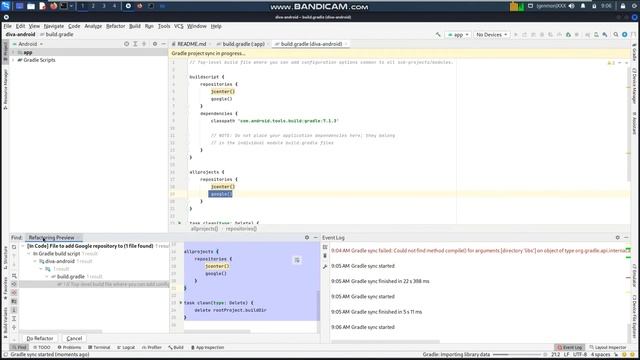Open the Terminal tool window button
The width and height of the screenshot is (640, 360).
pos(100,347)
